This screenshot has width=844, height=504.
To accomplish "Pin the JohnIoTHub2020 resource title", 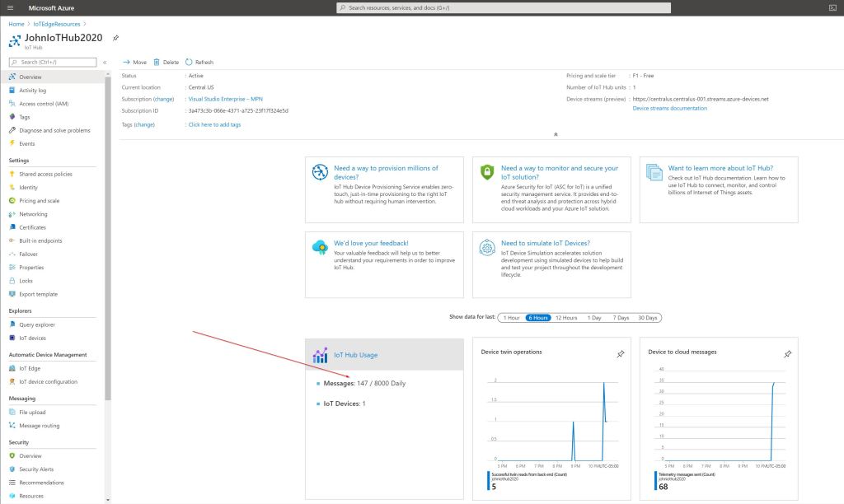I will click(115, 38).
